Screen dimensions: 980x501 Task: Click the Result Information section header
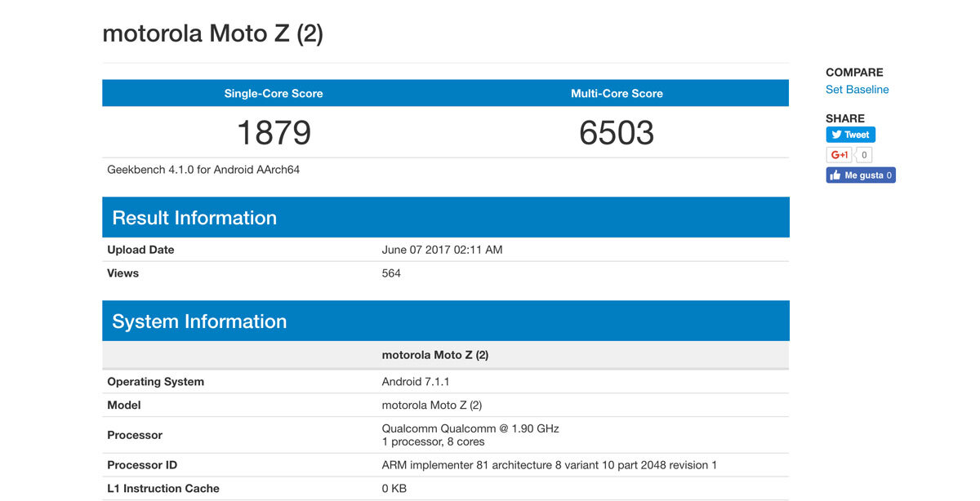click(194, 218)
